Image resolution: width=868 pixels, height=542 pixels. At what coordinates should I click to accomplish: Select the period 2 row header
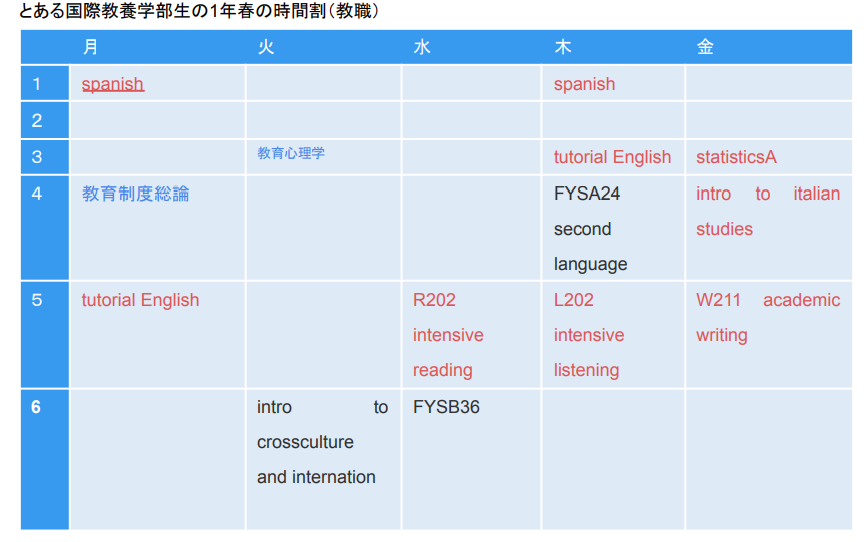pyautogui.click(x=45, y=120)
